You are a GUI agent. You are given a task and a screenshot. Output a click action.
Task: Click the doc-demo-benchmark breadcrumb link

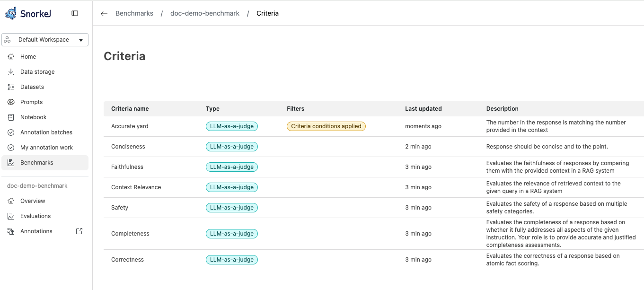205,14
